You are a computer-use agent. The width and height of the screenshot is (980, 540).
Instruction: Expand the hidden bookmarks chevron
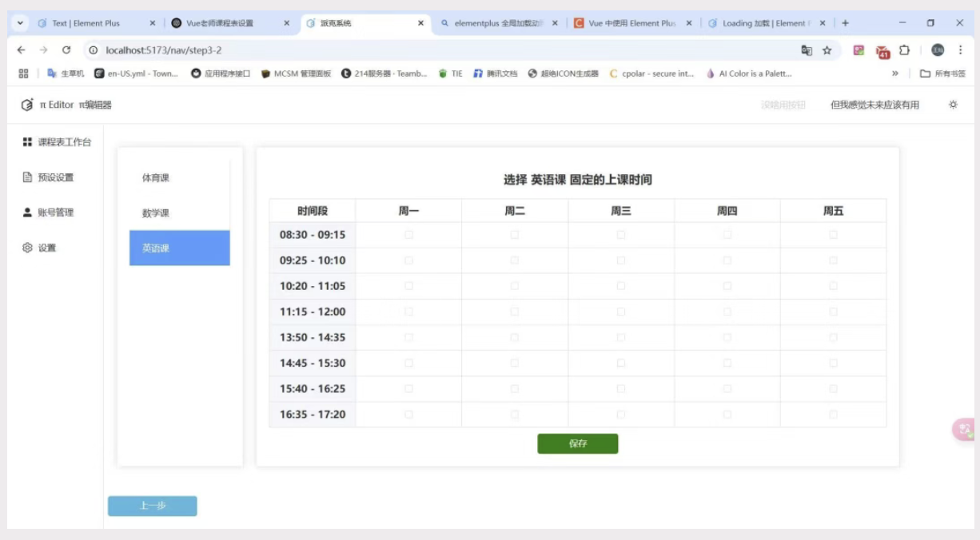(895, 73)
